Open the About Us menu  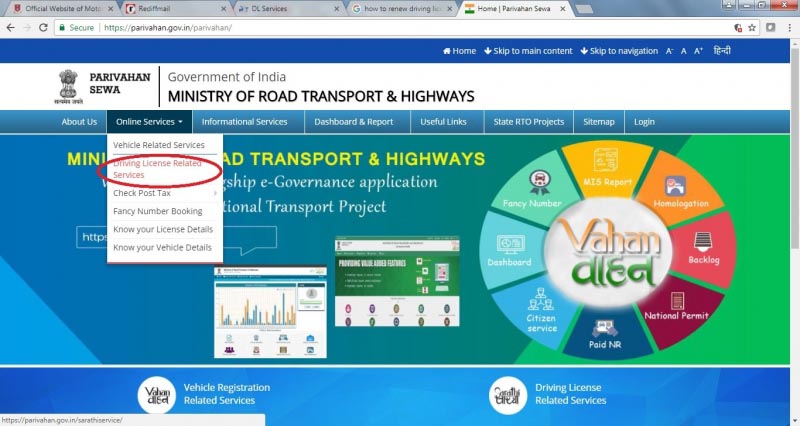click(79, 122)
